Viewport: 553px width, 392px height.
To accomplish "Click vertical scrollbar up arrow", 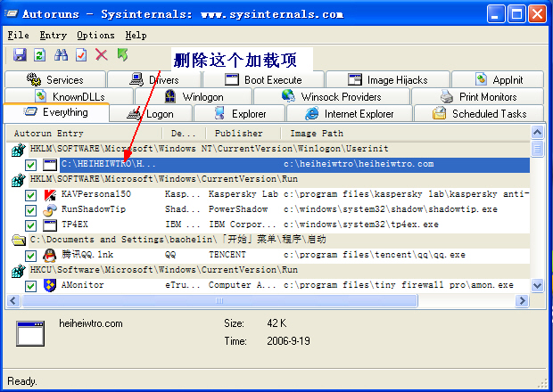I will (x=537, y=133).
